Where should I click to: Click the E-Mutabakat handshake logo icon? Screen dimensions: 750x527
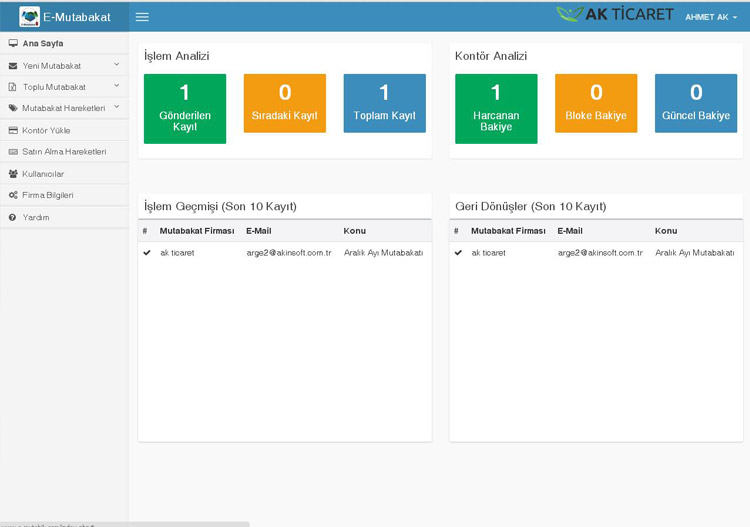[29, 17]
